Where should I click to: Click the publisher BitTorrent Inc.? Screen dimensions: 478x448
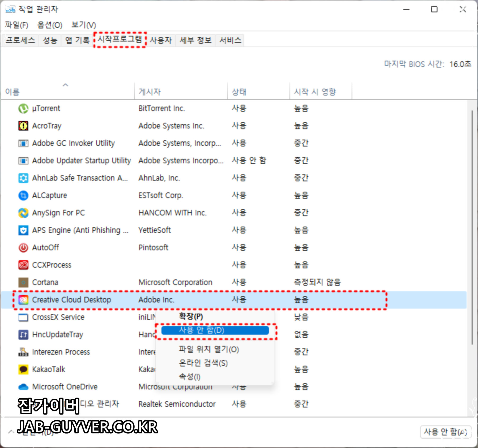pos(162,109)
